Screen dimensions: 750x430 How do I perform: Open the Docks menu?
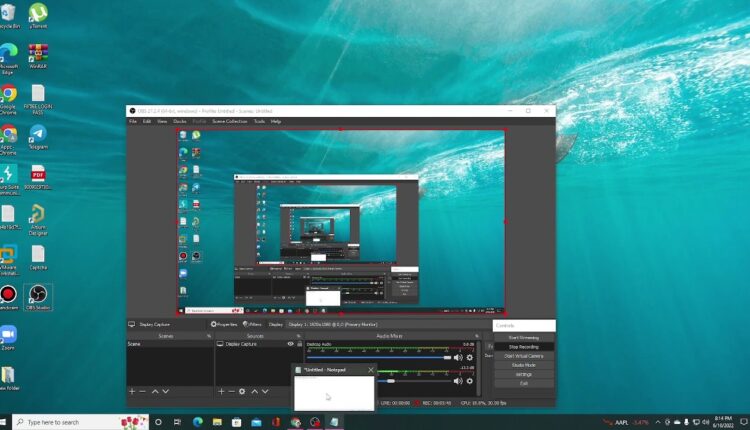click(x=180, y=121)
